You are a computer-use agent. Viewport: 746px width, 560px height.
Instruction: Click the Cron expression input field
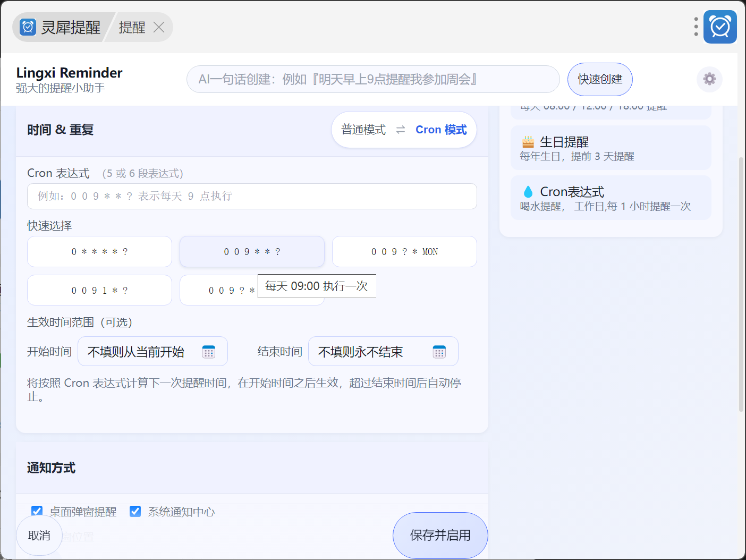(252, 196)
